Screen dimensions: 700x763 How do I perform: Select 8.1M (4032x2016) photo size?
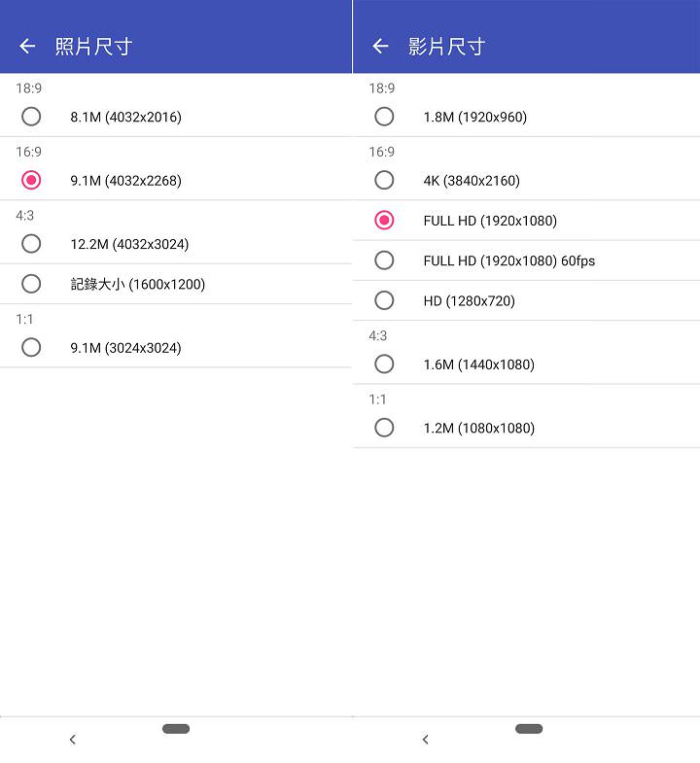click(31, 117)
